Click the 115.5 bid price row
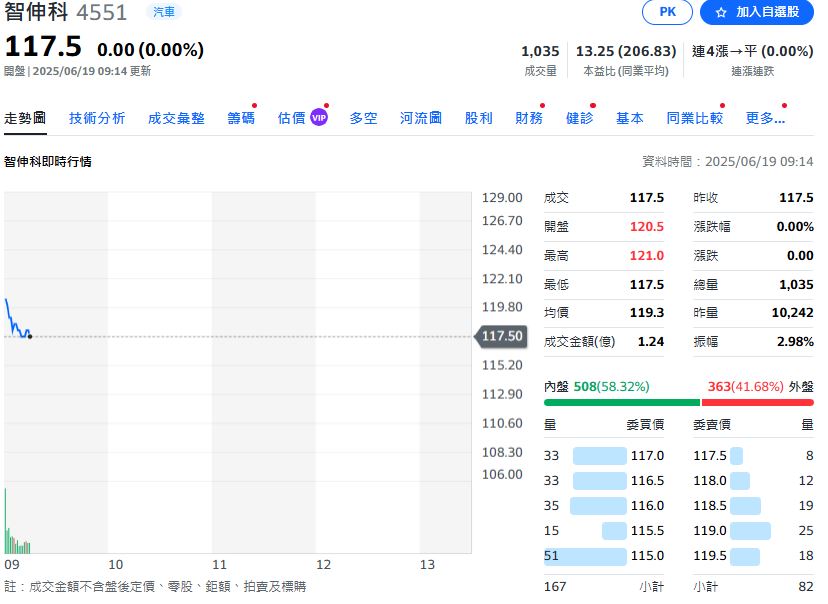This screenshot has width=828, height=604. click(604, 530)
